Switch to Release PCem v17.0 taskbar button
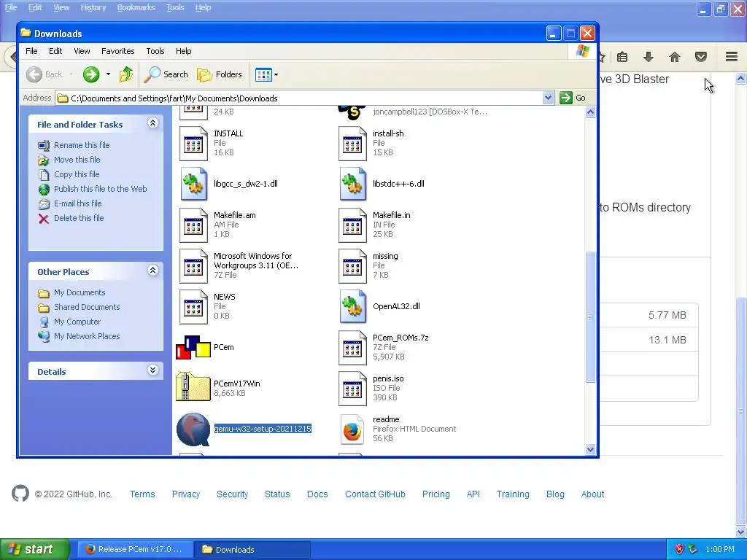Viewport: 747px width, 560px height. [135, 550]
